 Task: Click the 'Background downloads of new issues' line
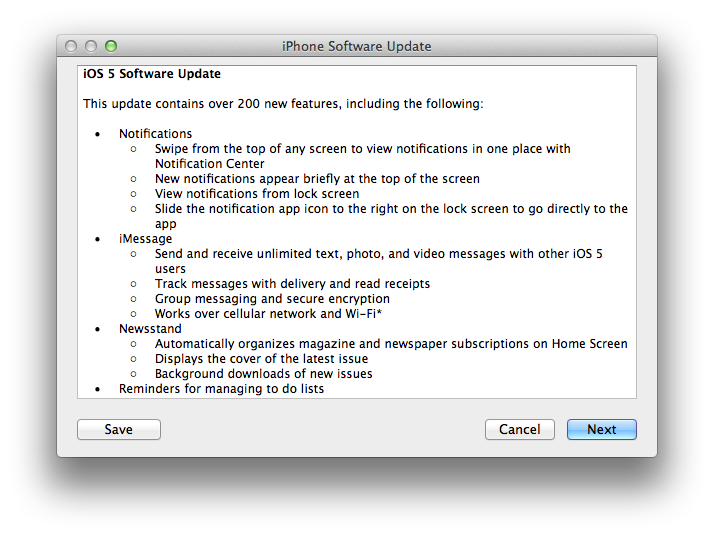(264, 373)
